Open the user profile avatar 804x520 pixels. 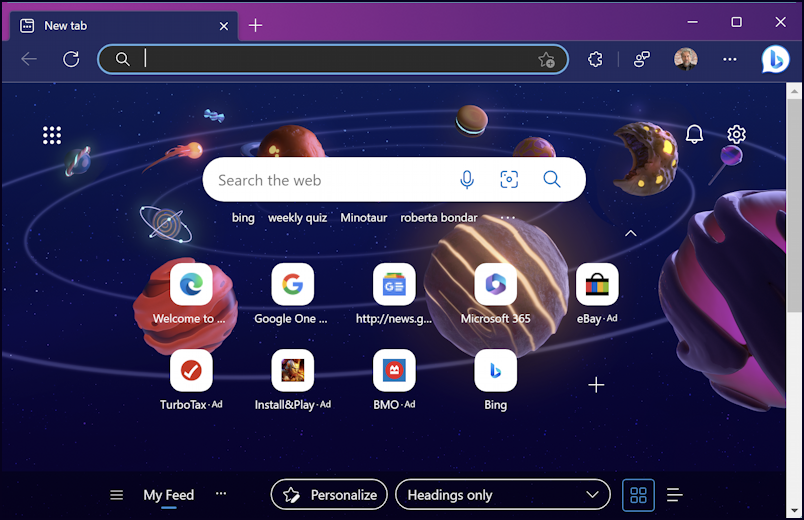coord(686,59)
